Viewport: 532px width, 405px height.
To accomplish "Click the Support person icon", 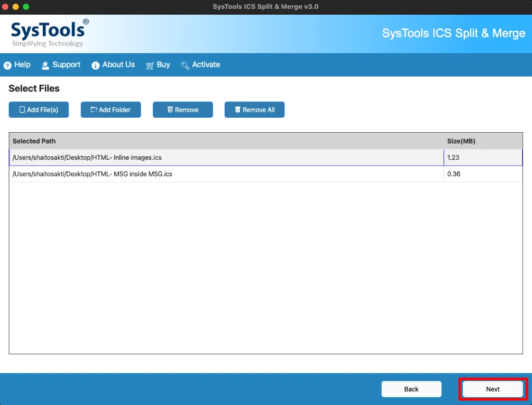I will click(x=45, y=65).
